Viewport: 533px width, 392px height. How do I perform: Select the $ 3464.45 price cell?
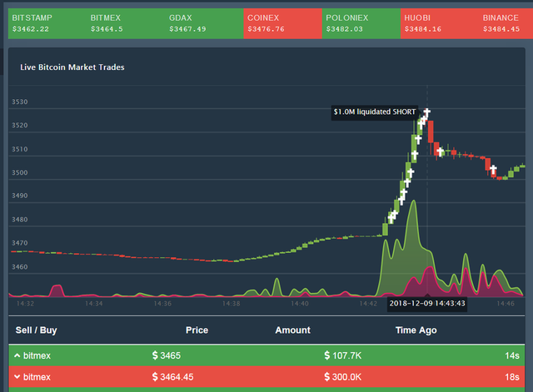[172, 377]
